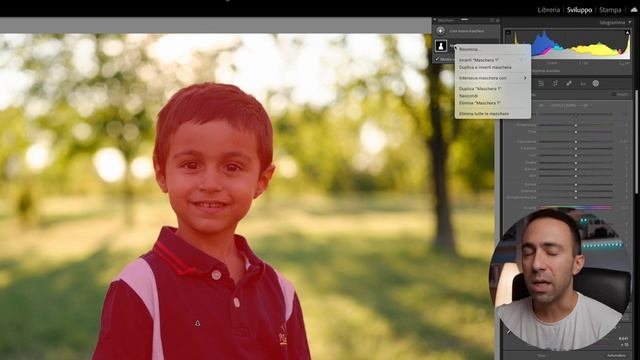
Task: Toggle highlight clipping indicator in histogram
Action: [x=628, y=32]
